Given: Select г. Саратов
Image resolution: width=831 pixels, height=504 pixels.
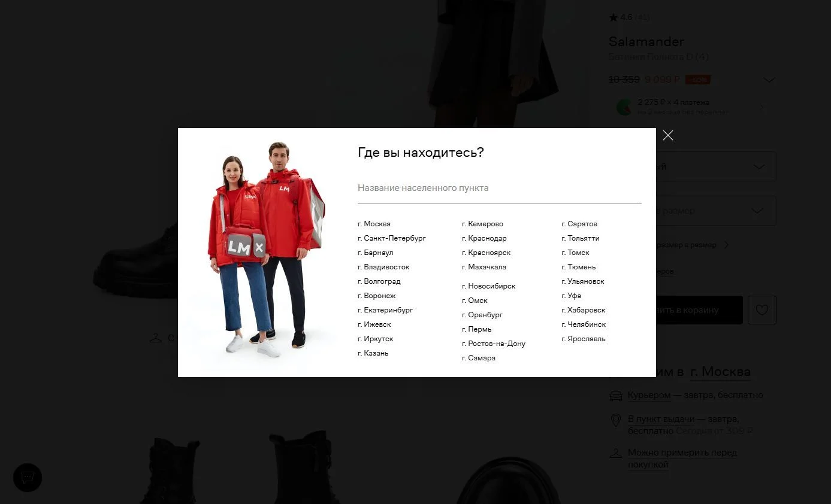Looking at the screenshot, I should [579, 224].
